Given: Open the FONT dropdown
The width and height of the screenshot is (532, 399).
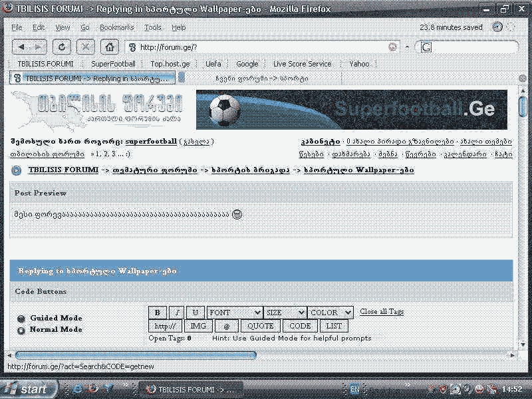Looking at the screenshot, I should click(235, 313).
